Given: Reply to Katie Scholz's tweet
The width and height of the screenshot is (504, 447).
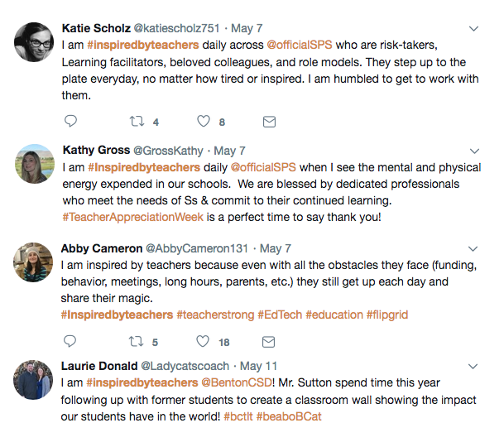Looking at the screenshot, I should tap(70, 121).
